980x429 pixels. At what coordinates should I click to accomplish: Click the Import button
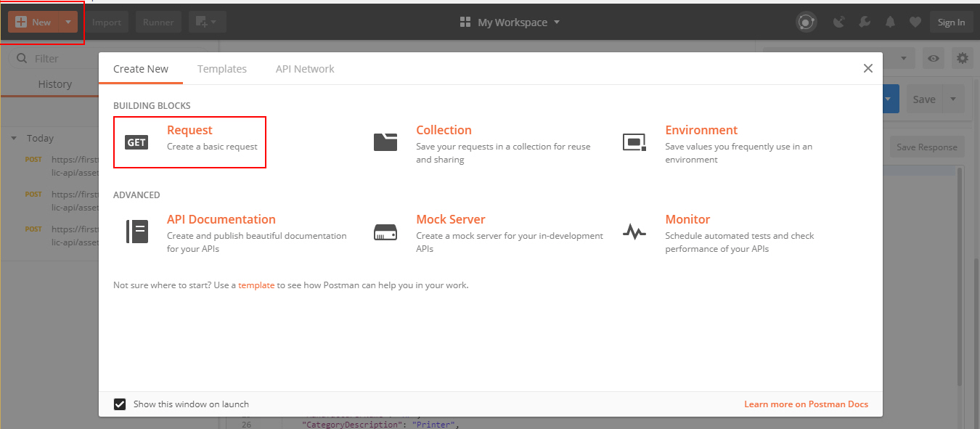point(107,22)
